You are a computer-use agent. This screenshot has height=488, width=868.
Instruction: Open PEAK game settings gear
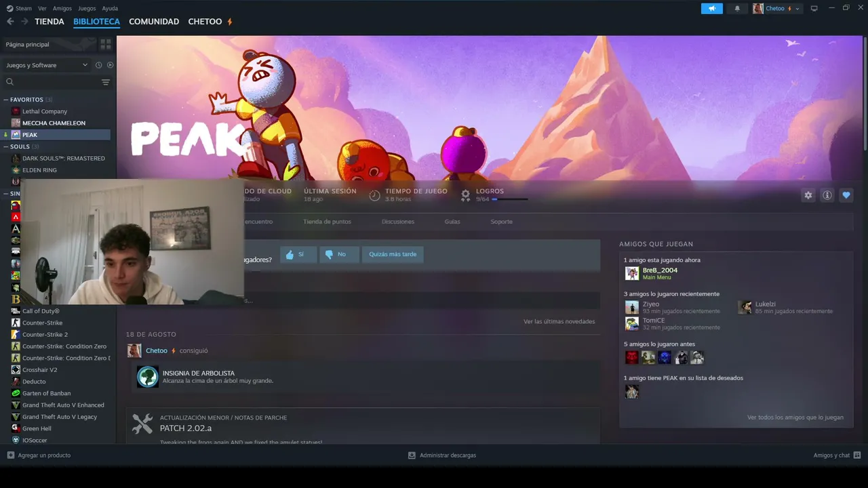[808, 195]
